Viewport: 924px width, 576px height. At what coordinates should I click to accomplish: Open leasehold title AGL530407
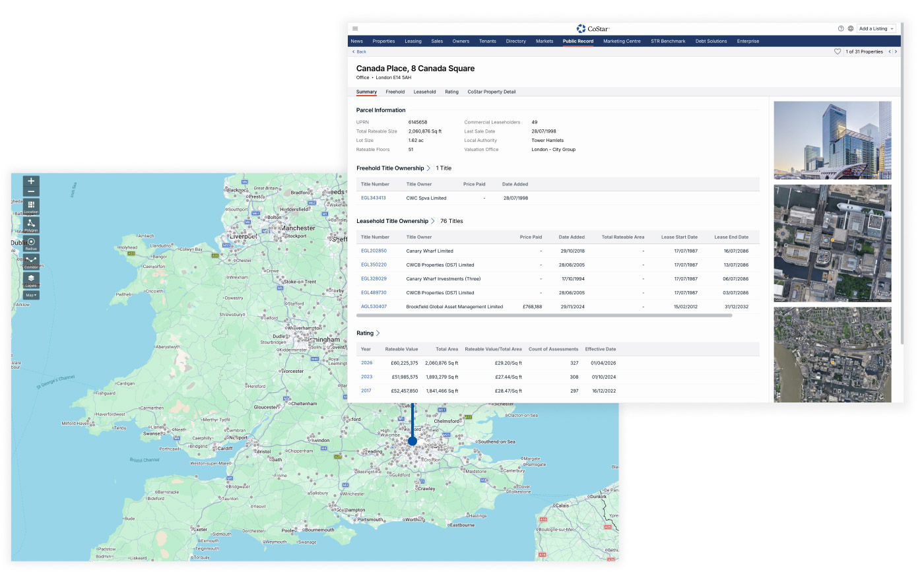click(374, 306)
